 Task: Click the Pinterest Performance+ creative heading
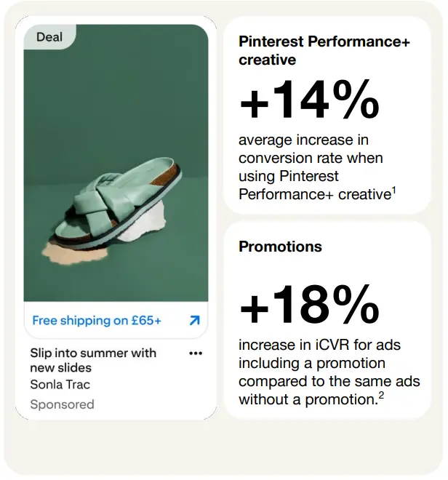pyautogui.click(x=324, y=50)
